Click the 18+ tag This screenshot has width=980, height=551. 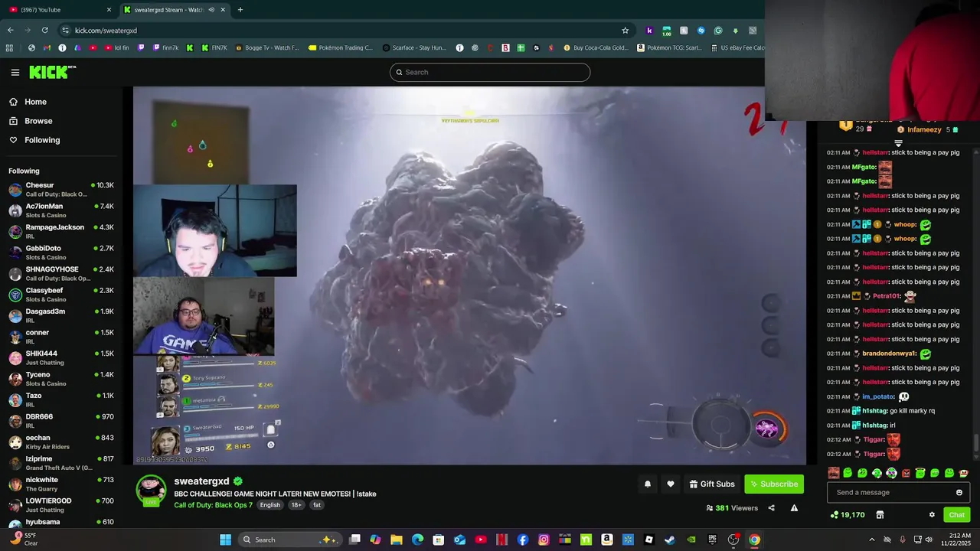pos(296,505)
